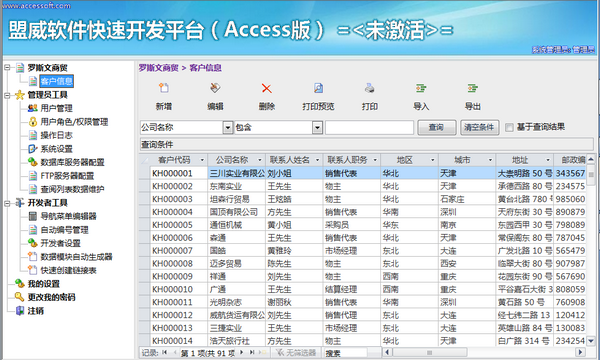Screen dimensions: 600x360
Task: Select cell 石家庄
Action: 467,199
